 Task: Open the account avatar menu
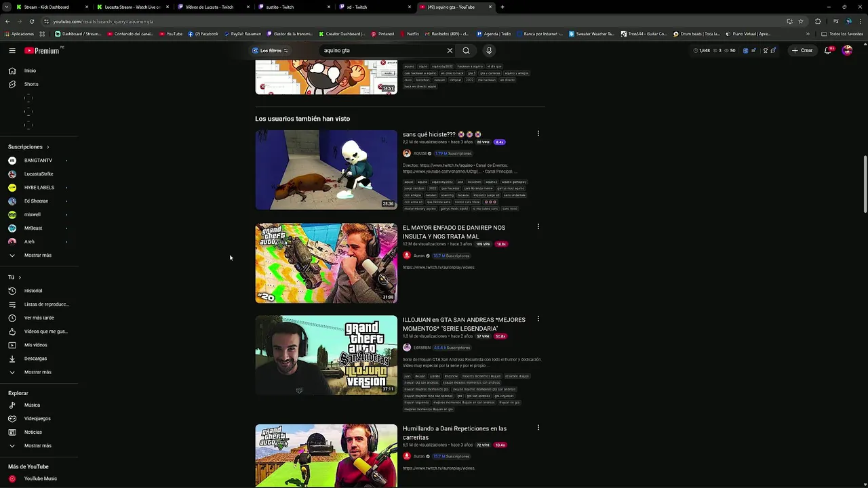click(x=847, y=50)
